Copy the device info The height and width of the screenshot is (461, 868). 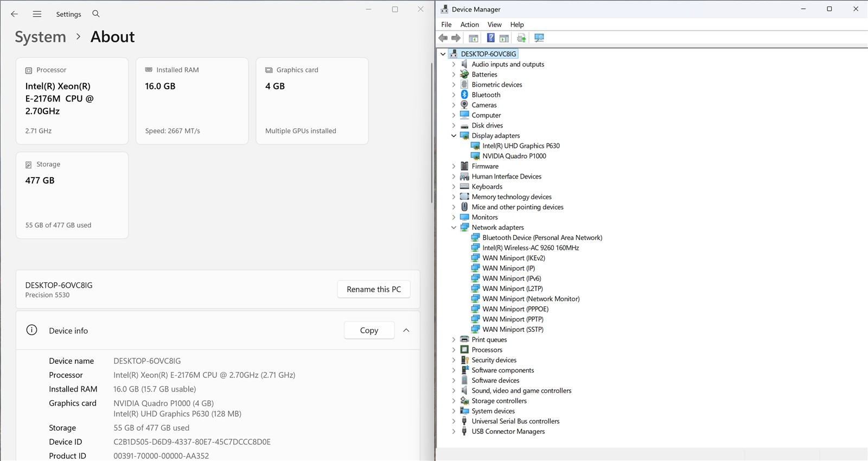[369, 330]
